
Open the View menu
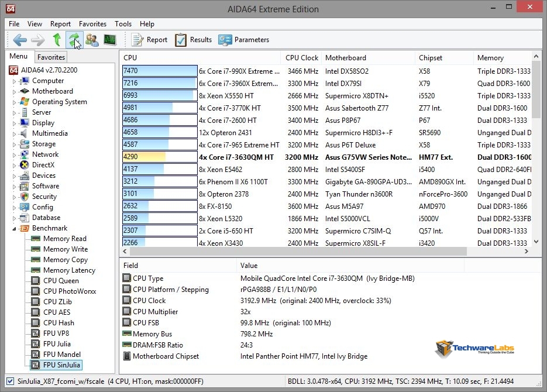35,24
